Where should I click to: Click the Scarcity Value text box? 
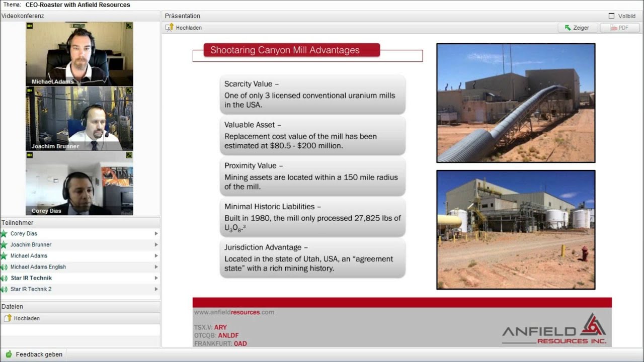[x=312, y=95]
